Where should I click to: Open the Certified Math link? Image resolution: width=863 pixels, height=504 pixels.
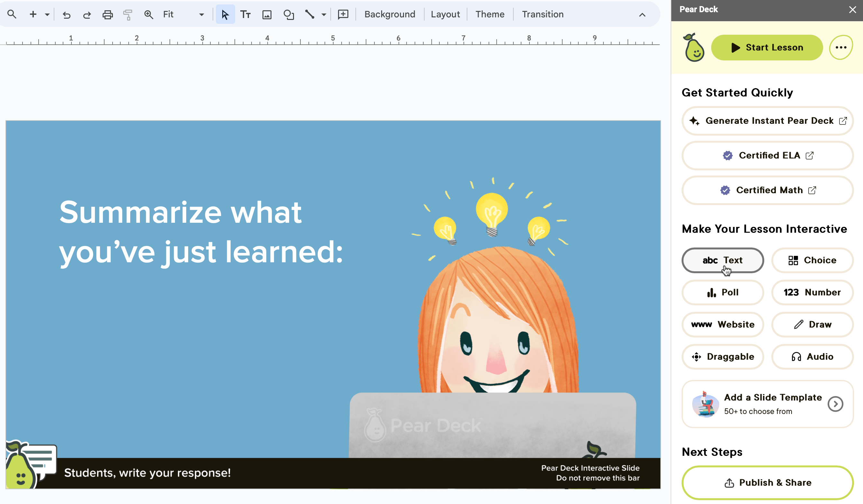pyautogui.click(x=767, y=190)
